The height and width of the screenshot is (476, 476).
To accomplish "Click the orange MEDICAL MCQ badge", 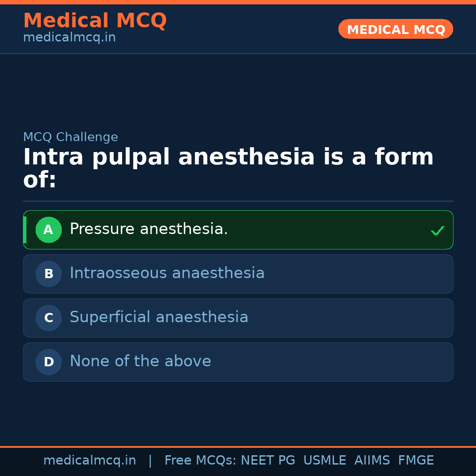I will click(x=395, y=29).
